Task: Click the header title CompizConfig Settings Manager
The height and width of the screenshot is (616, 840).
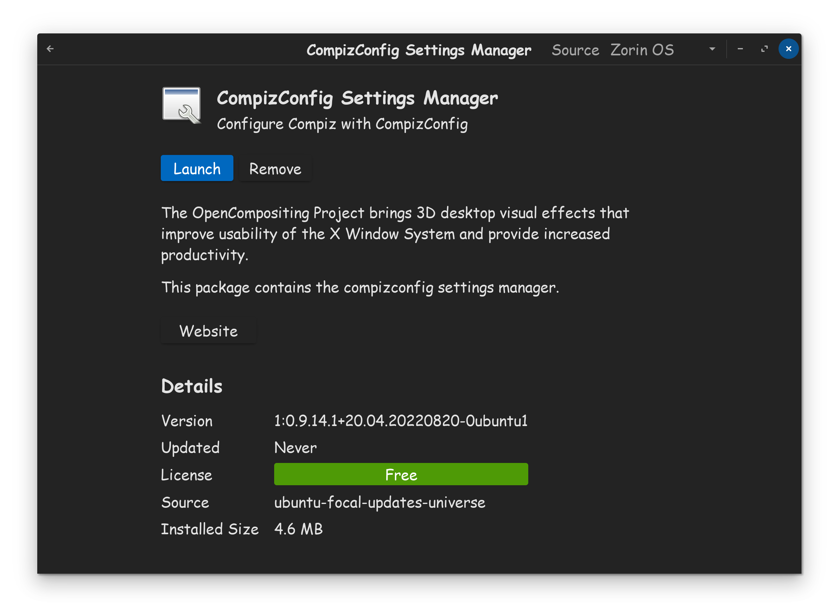Action: click(419, 50)
